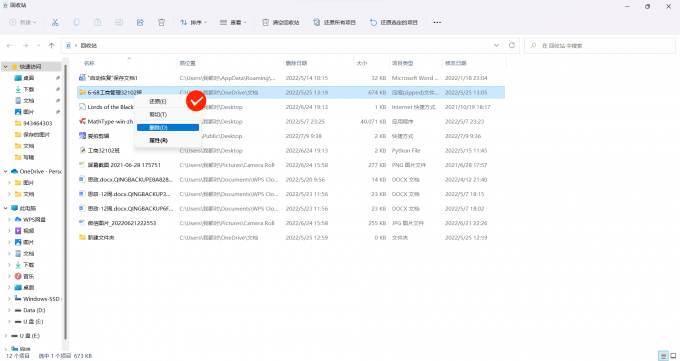Expand the Data (D:) drive node
Viewport: 680px width, 361px height.
[9, 310]
